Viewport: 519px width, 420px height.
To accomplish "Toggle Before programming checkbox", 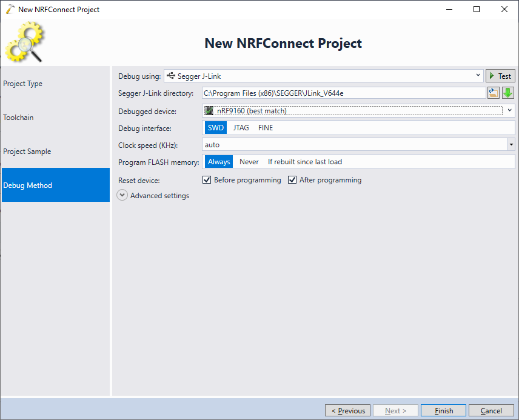I will point(207,180).
